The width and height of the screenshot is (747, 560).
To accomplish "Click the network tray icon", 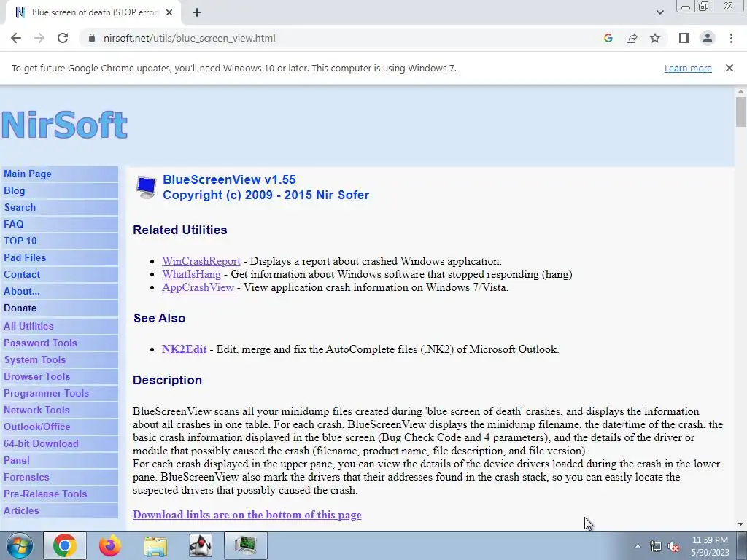I will 656,546.
